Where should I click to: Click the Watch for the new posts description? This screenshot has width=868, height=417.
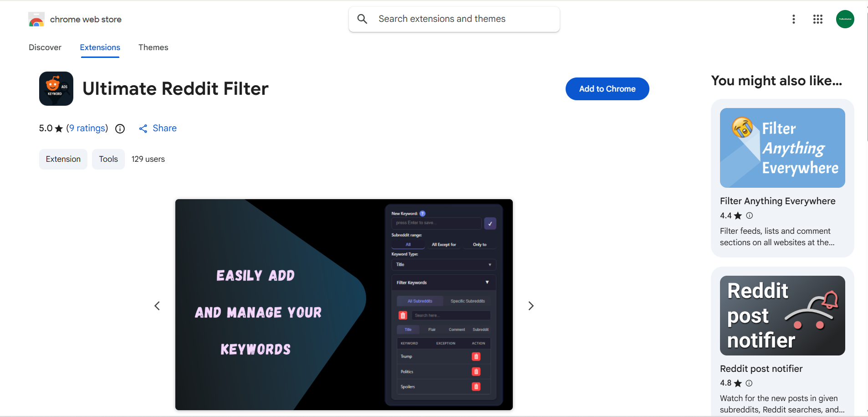[x=782, y=404]
